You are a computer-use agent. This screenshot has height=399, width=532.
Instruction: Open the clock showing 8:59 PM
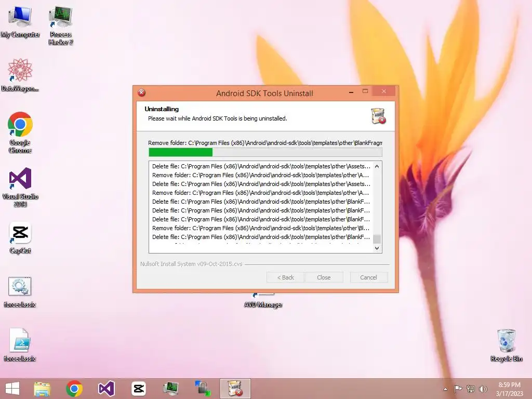click(509, 389)
